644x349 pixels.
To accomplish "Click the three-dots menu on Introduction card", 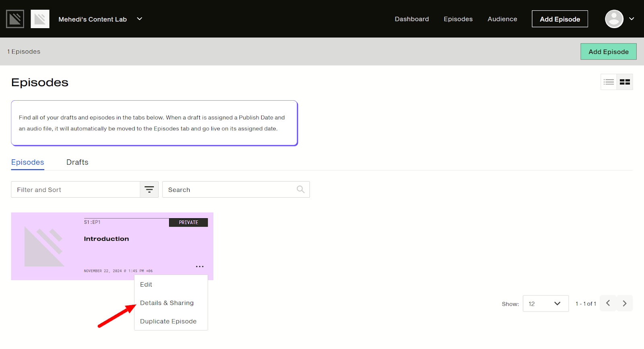I will point(200,266).
